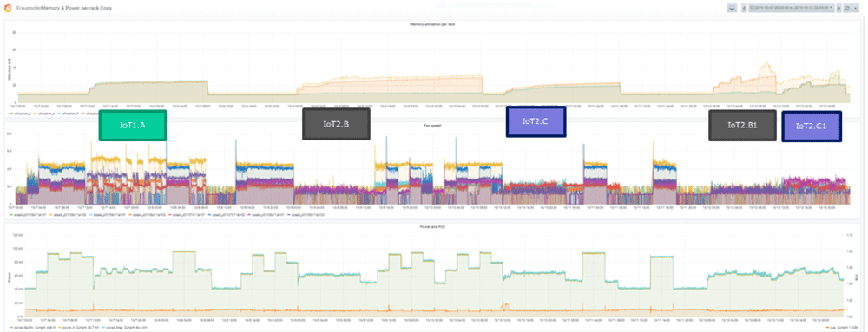The width and height of the screenshot is (868, 332).
Task: Toggle the dark blue fan speed legend series
Action: click(x=226, y=214)
